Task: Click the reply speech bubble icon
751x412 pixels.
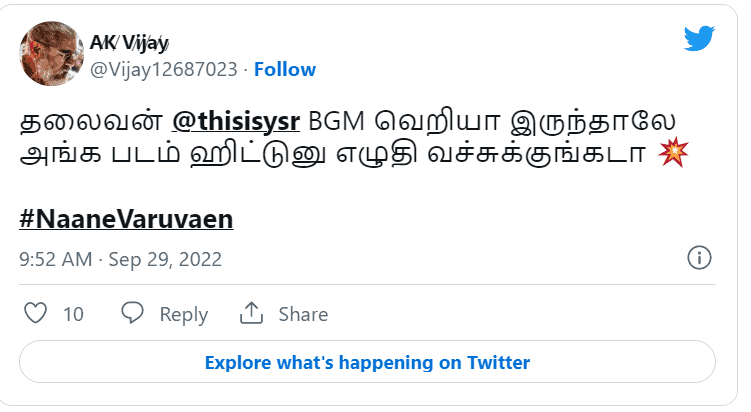Action: (133, 313)
